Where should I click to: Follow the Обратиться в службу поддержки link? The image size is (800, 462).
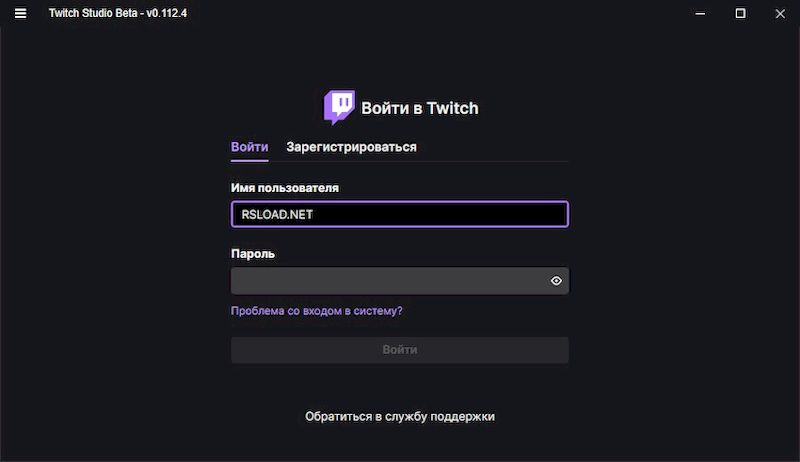(400, 416)
